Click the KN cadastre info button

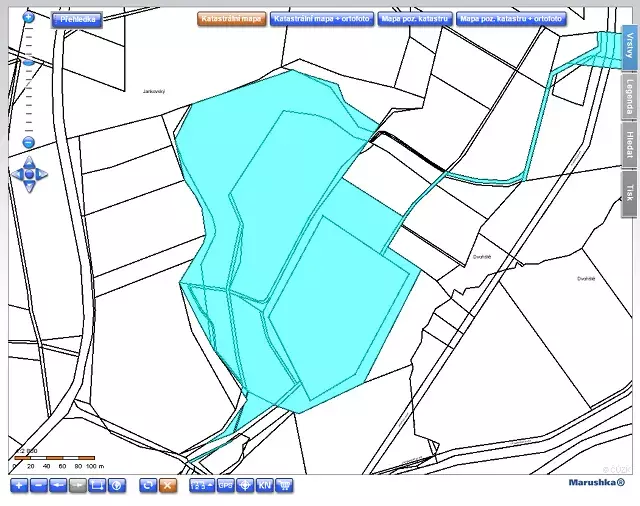pos(265,485)
